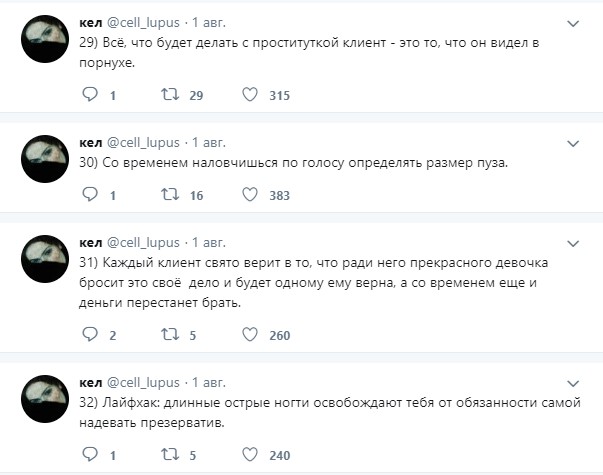The width and height of the screenshot is (603, 475).
Task: Reply to tweet number 29
Action: coord(89,95)
